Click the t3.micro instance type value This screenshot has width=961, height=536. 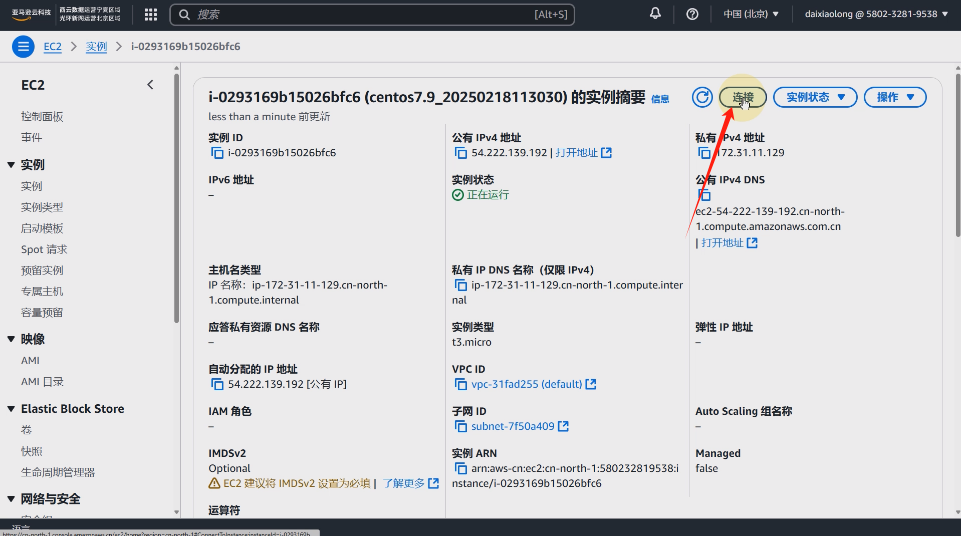pos(472,342)
